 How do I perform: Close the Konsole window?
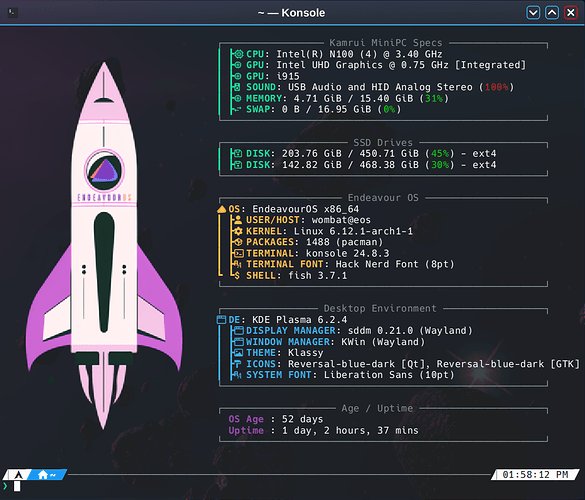click(570, 13)
